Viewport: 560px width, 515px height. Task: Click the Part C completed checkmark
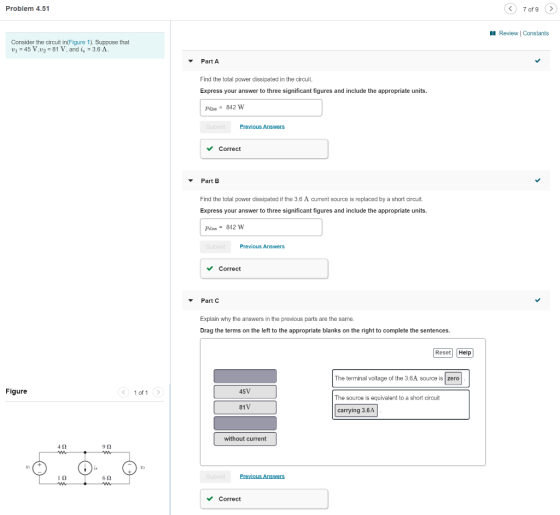(x=538, y=300)
